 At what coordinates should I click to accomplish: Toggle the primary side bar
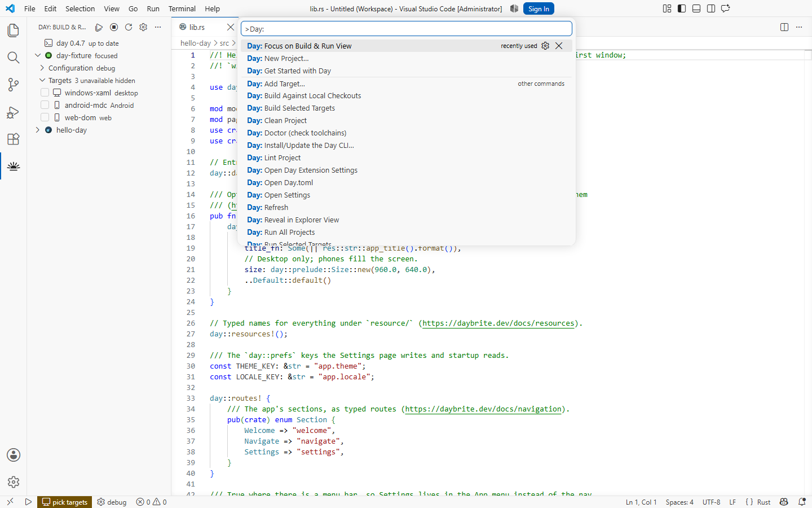(x=682, y=8)
